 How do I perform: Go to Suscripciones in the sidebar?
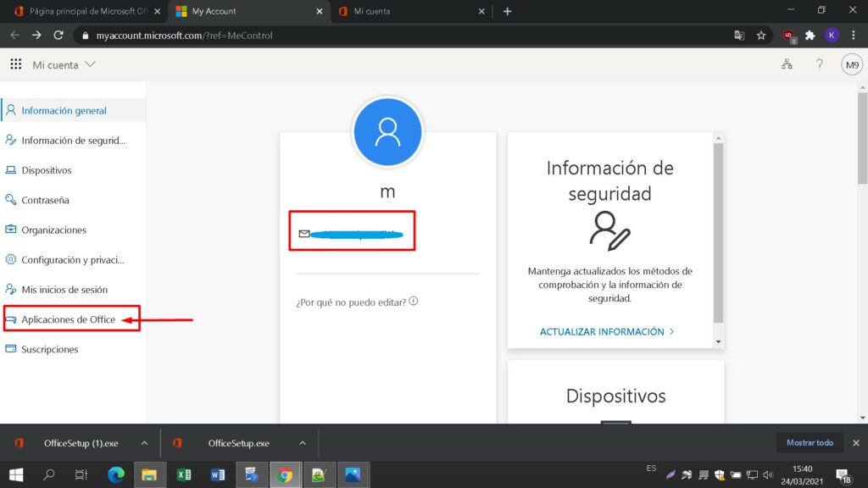(x=49, y=349)
